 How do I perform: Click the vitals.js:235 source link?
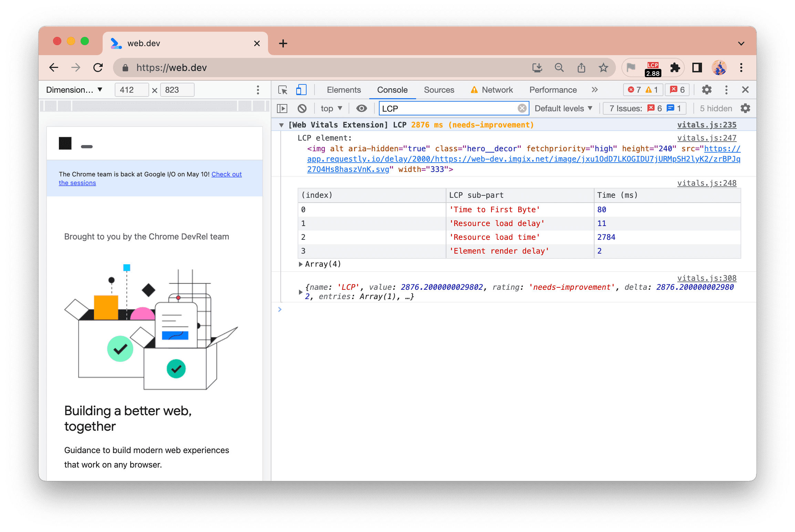click(x=706, y=125)
